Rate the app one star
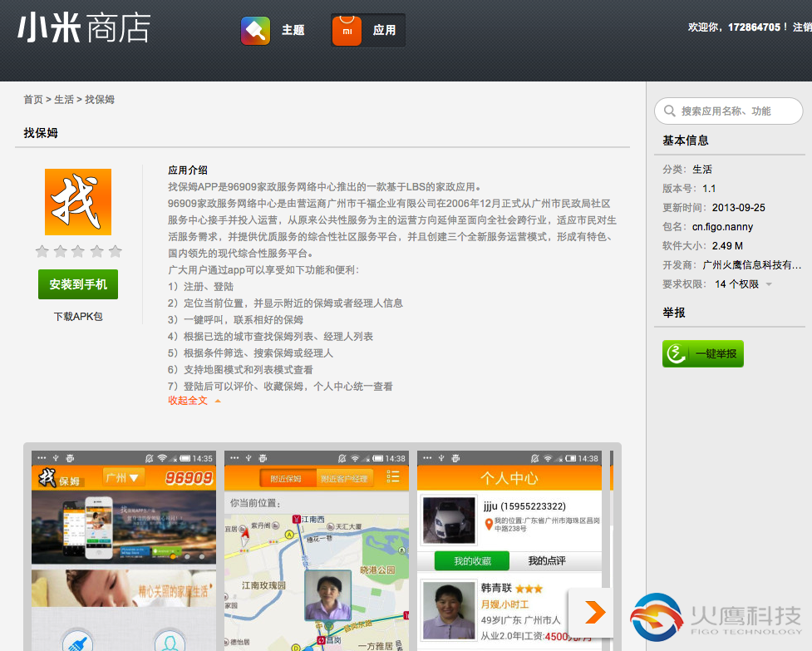 (42, 251)
